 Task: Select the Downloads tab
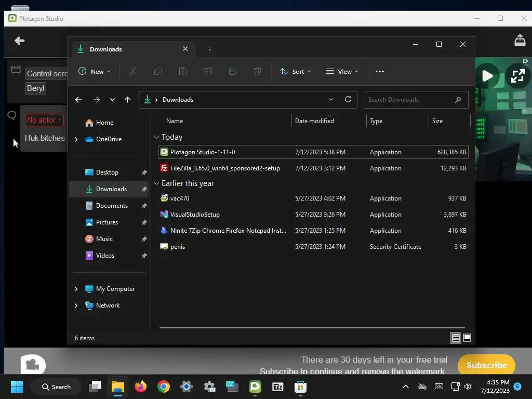(133, 49)
